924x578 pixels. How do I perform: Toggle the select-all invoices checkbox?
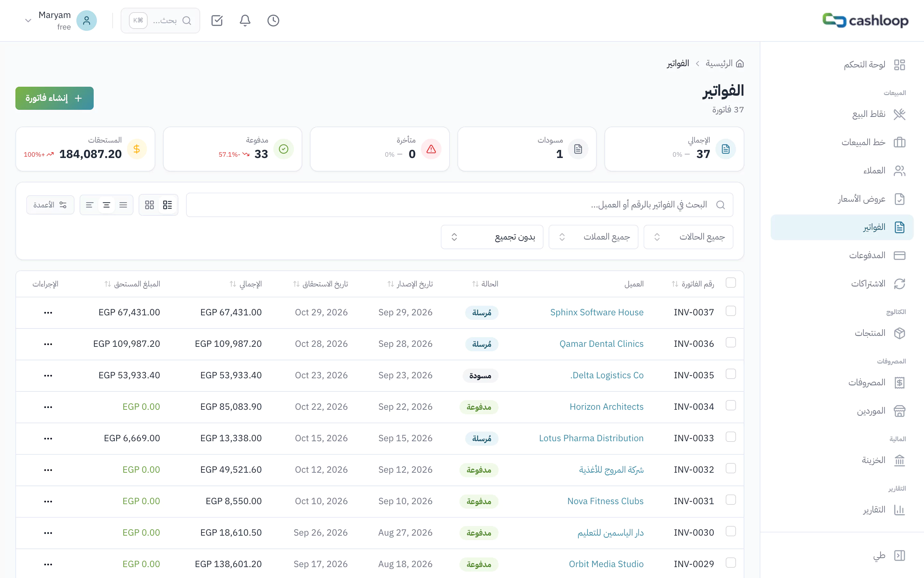coord(731,283)
